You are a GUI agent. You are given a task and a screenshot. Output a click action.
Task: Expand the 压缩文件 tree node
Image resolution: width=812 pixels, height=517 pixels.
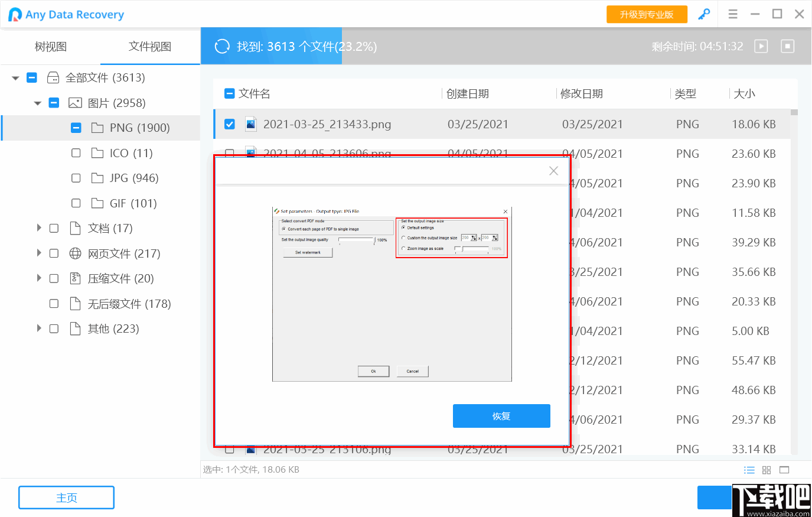click(39, 278)
